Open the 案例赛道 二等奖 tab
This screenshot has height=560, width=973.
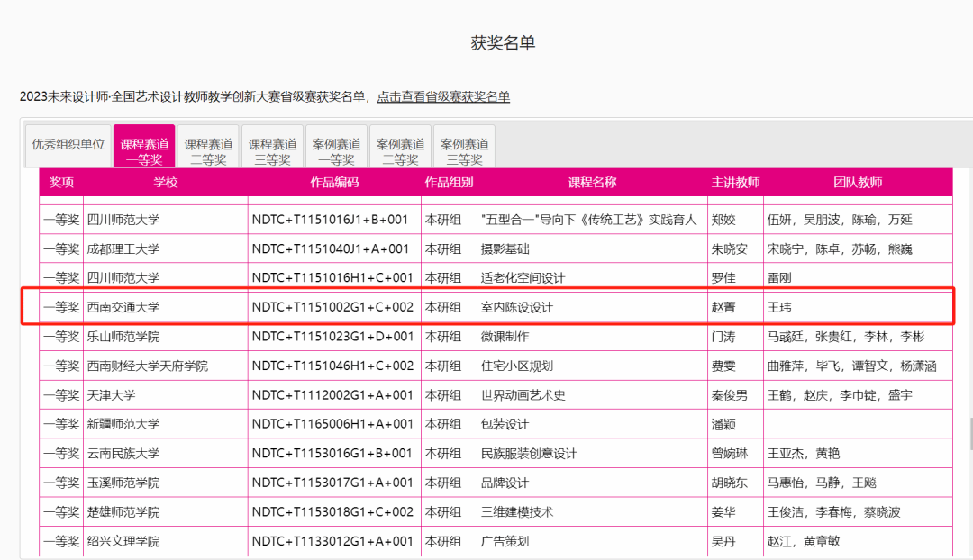click(400, 147)
